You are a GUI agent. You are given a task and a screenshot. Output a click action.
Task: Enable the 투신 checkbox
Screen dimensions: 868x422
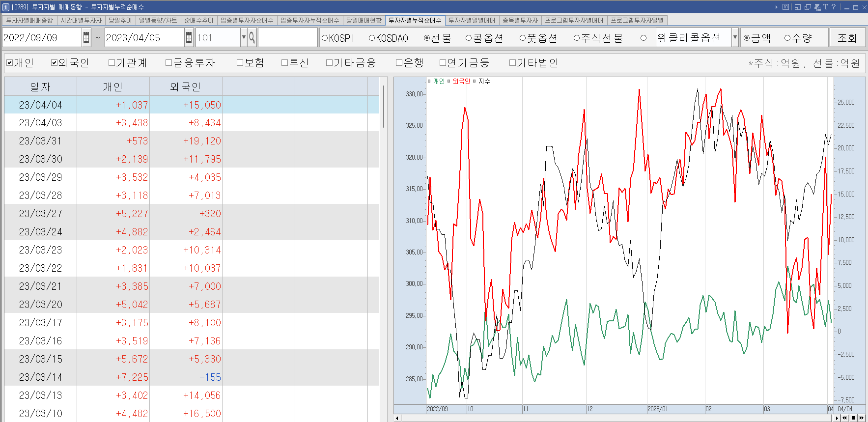point(284,62)
